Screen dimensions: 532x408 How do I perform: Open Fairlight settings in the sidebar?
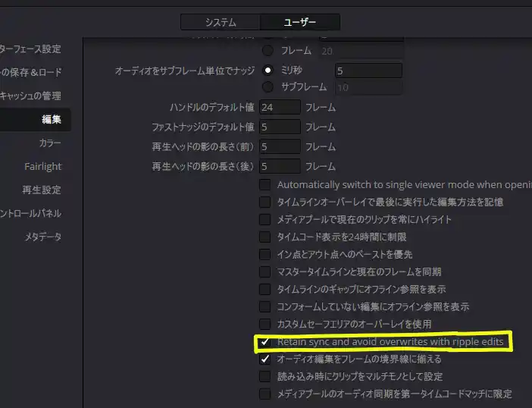[x=42, y=166]
